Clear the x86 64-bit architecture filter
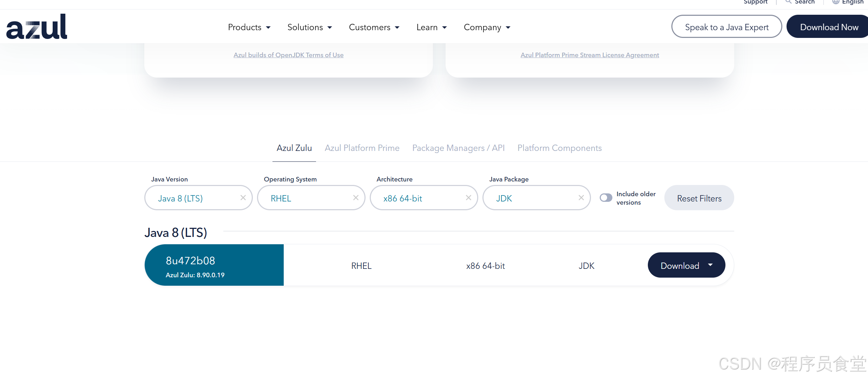868x378 pixels. (x=468, y=198)
